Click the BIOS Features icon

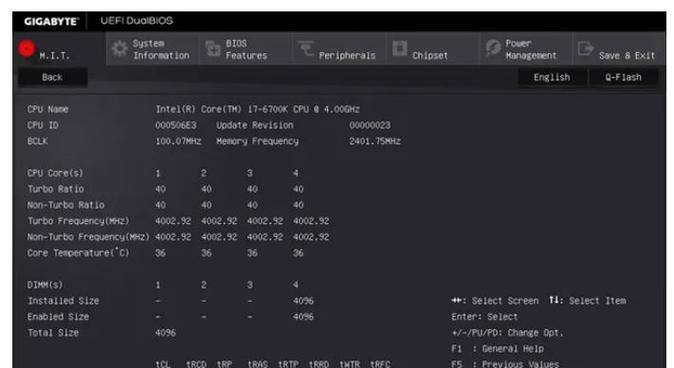pos(213,49)
